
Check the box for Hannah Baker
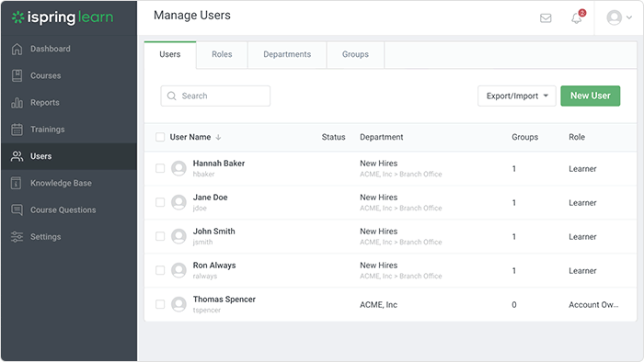click(x=160, y=168)
